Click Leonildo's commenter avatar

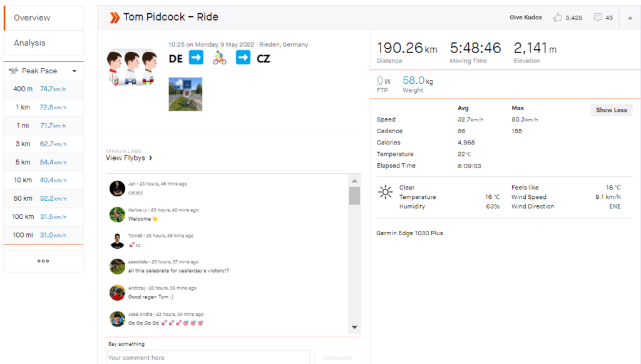[117, 266]
